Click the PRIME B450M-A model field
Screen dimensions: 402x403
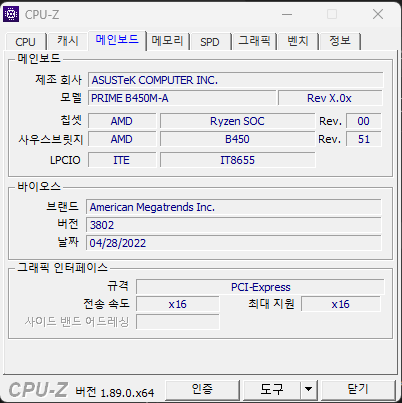pyautogui.click(x=182, y=98)
